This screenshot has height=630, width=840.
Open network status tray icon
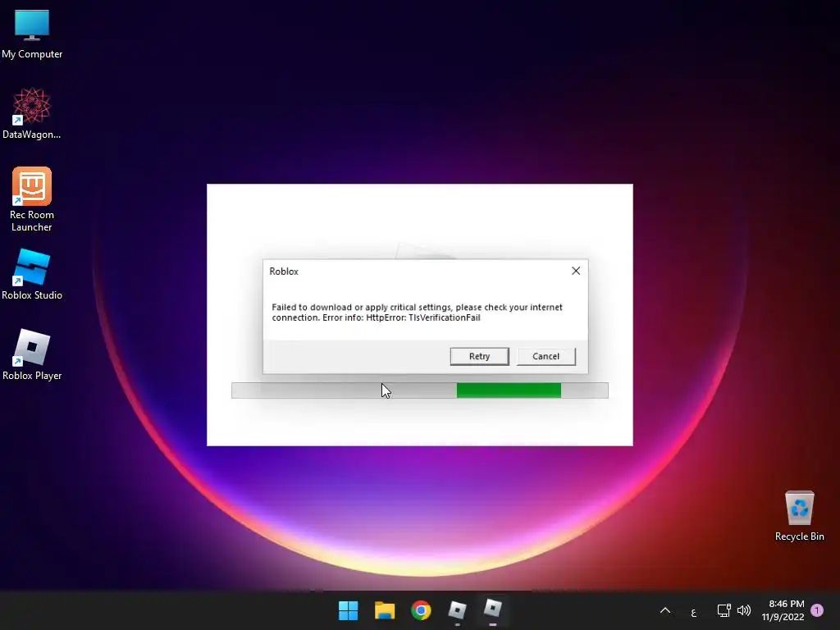(x=724, y=610)
